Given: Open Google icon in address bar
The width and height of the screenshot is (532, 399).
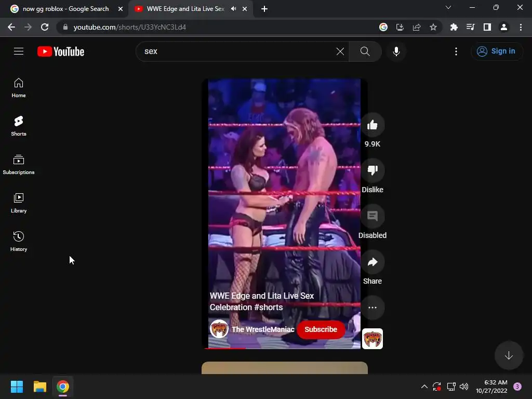Looking at the screenshot, I should click(383, 27).
